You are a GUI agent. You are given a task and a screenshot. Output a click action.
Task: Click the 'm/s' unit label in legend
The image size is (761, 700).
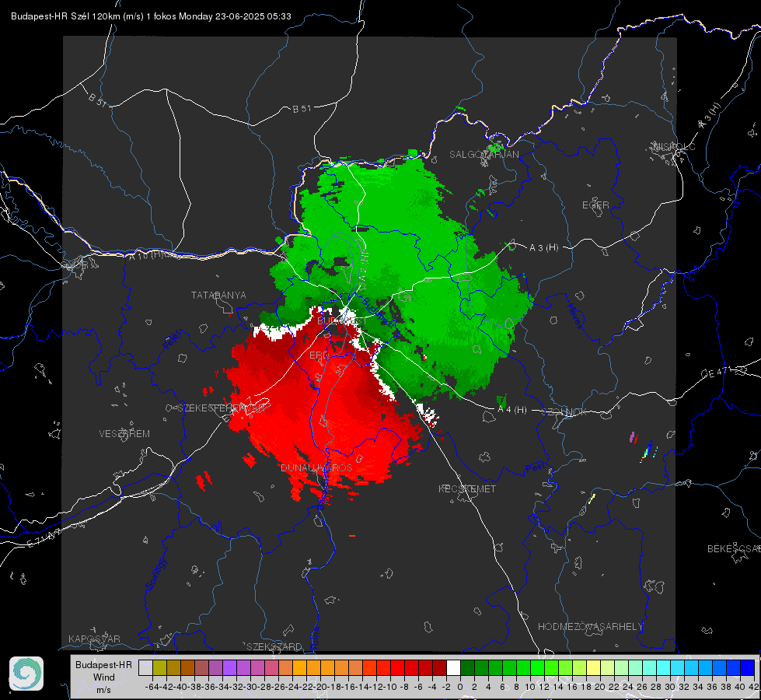103,690
